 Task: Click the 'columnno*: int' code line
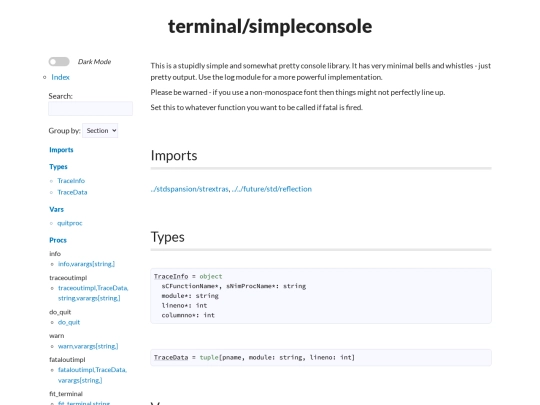[x=188, y=315]
